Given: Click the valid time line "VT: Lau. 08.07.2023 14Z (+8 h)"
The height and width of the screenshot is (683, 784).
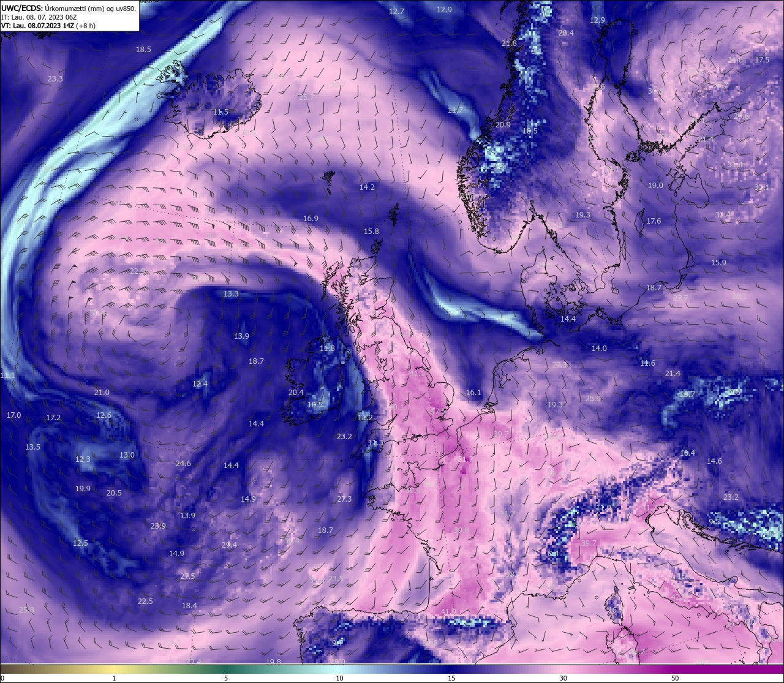Looking at the screenshot, I should [48, 26].
